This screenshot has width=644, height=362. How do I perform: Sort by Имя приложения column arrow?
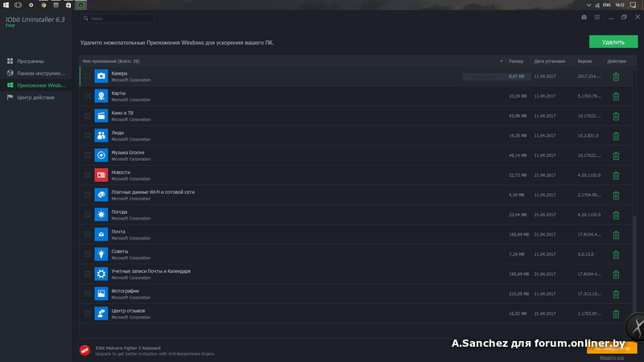tap(501, 61)
